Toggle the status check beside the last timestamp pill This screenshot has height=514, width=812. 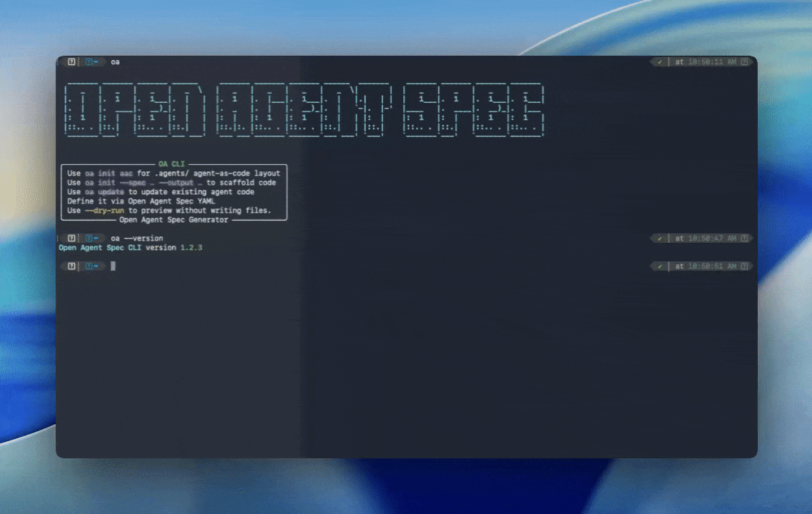pos(659,266)
